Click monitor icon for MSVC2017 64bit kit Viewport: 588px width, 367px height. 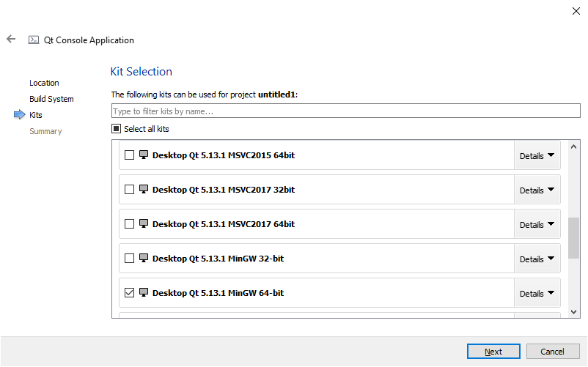pos(144,223)
